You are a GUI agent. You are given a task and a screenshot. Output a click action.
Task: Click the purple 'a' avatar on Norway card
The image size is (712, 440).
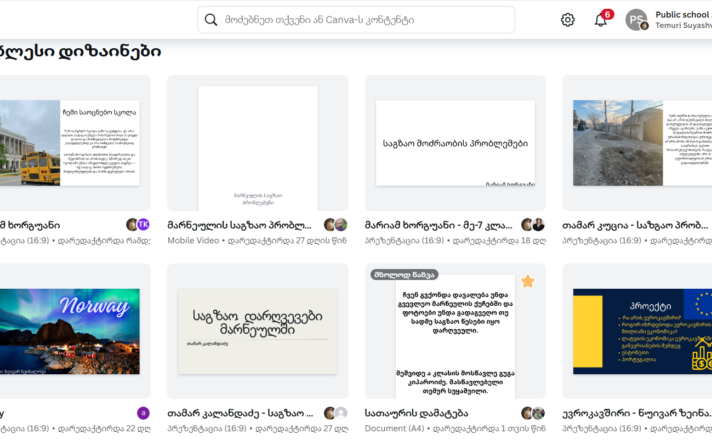[x=143, y=413]
